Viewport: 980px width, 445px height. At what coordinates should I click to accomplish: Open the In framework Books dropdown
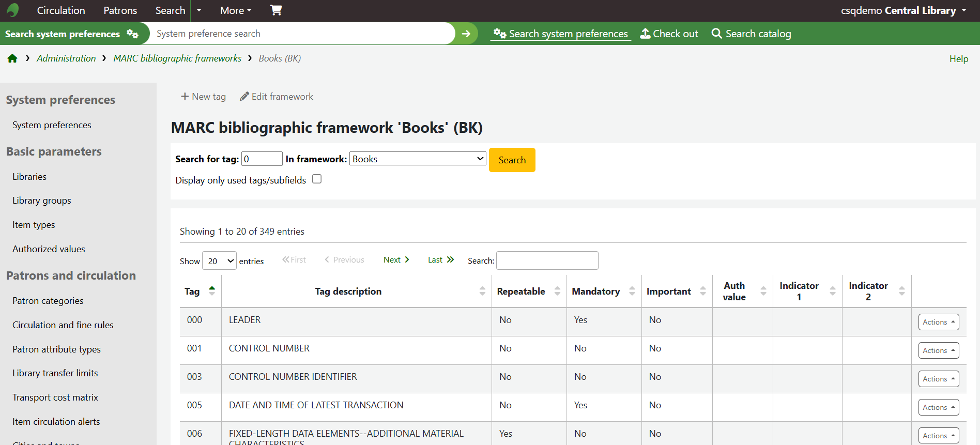[x=418, y=159]
